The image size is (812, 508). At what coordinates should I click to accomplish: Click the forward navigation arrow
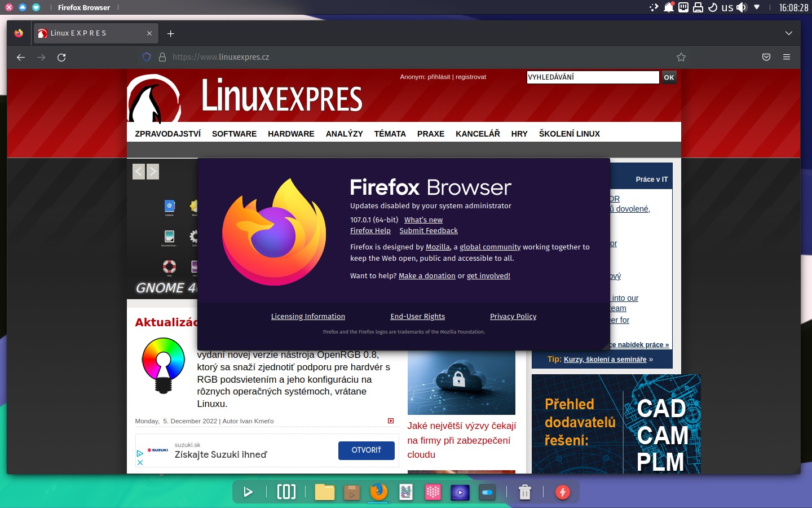[x=41, y=57]
